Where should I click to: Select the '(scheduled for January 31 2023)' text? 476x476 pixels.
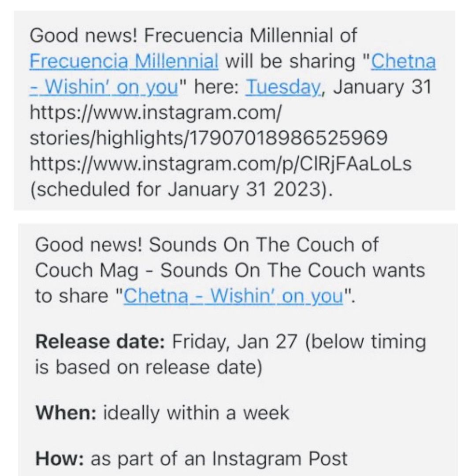[181, 189]
